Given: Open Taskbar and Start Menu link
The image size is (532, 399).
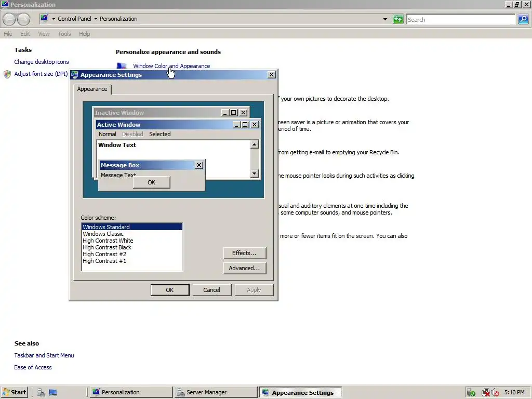Looking at the screenshot, I should (44, 355).
